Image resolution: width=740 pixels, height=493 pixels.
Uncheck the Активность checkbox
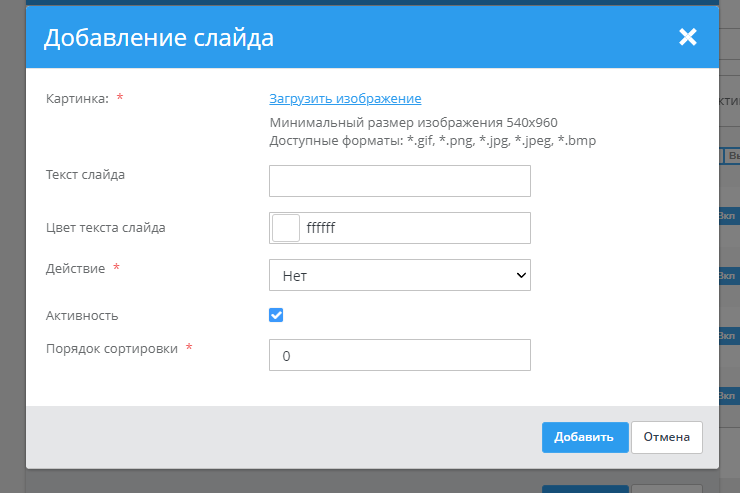277,315
